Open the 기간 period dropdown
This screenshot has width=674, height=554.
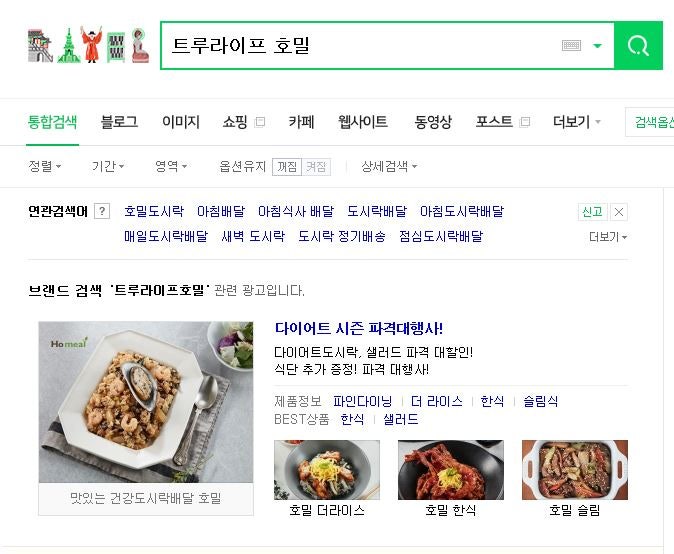click(x=108, y=166)
